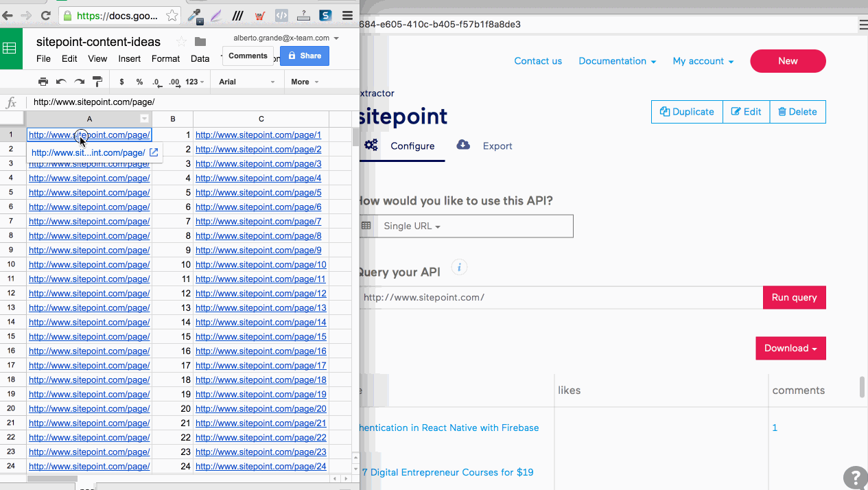868x490 pixels.
Task: Open column A filter dropdown arrow
Action: click(144, 119)
